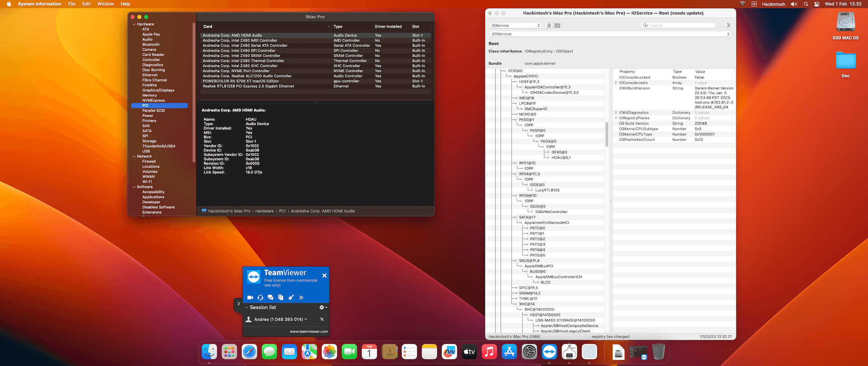
Task: Select AppleHDAController@1F,3 registry node
Action: coord(547,87)
